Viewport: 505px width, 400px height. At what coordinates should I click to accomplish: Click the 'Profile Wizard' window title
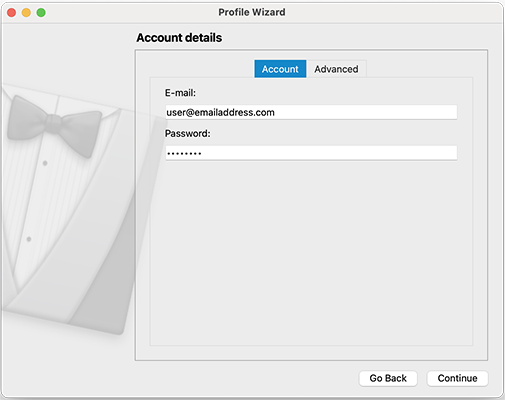click(252, 12)
